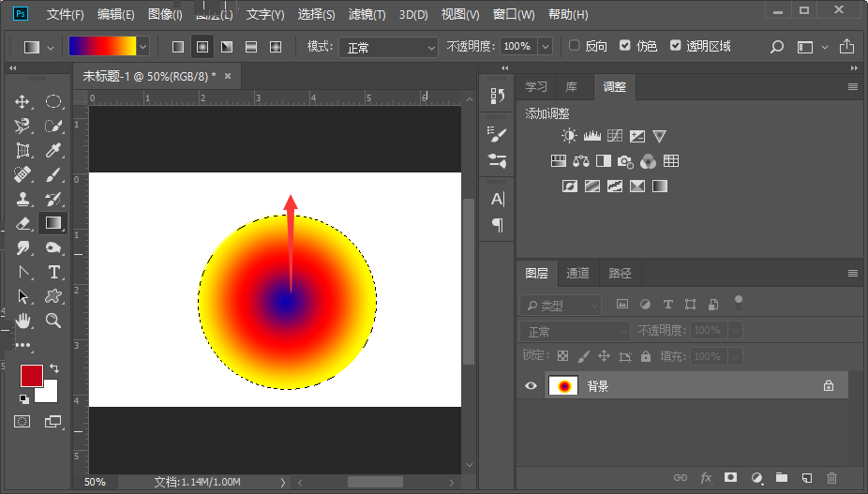The image size is (868, 494).
Task: Open the 模式 blend mode dropdown
Action: pyautogui.click(x=388, y=48)
